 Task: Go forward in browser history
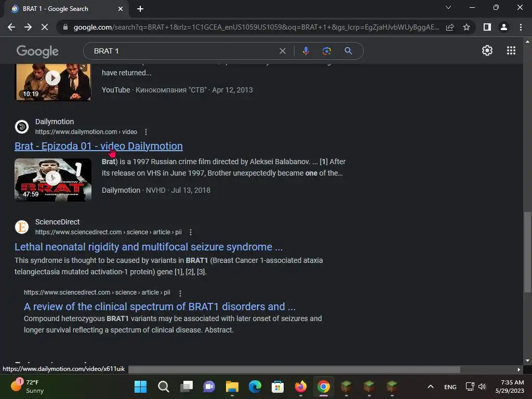tap(28, 27)
